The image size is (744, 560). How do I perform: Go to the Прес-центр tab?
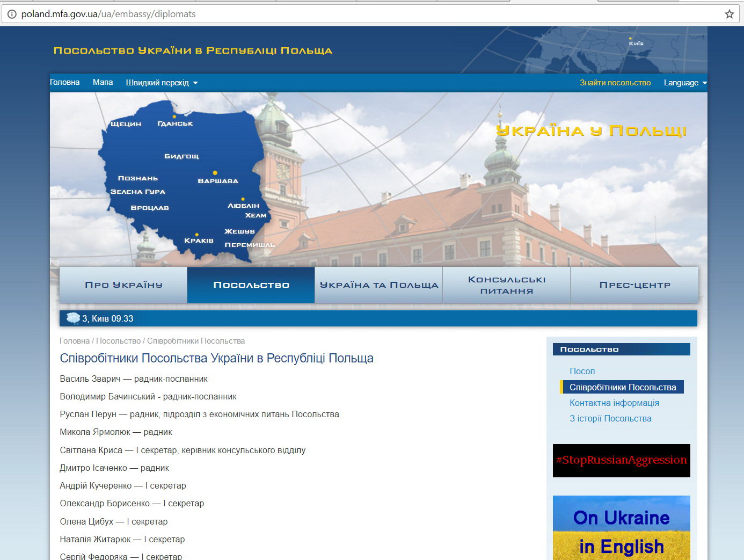[x=634, y=285]
